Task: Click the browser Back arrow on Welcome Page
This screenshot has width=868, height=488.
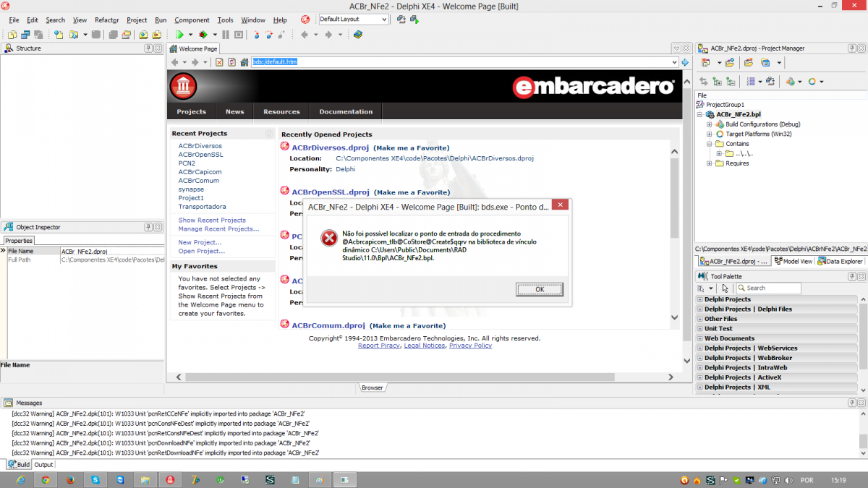Action: [x=174, y=62]
